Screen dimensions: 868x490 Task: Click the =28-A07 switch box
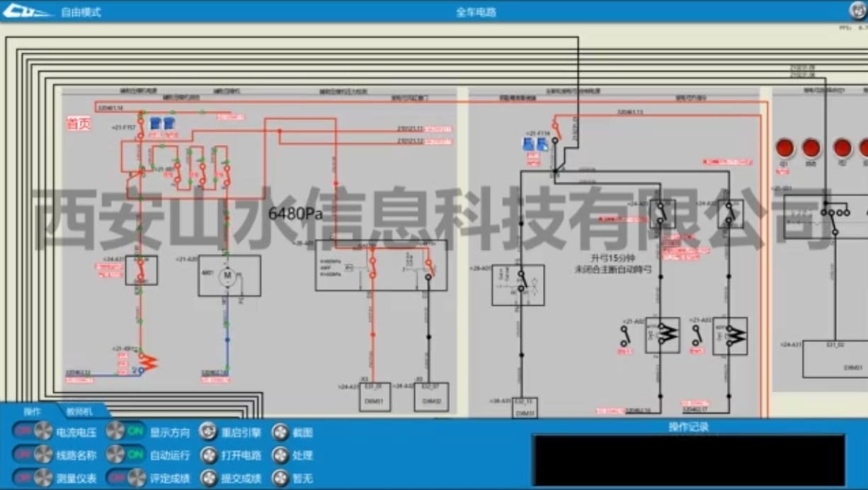(x=518, y=285)
